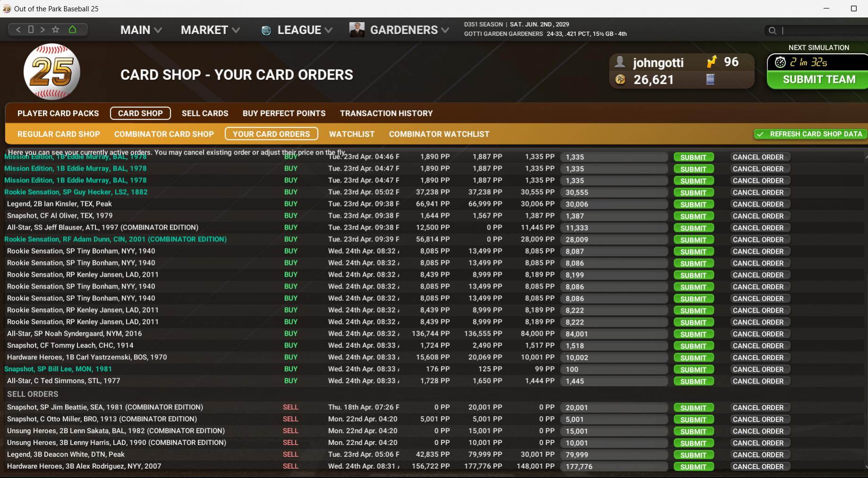Click the Perfect Points coin icon
Image resolution: width=868 pixels, height=478 pixels.
[x=620, y=80]
